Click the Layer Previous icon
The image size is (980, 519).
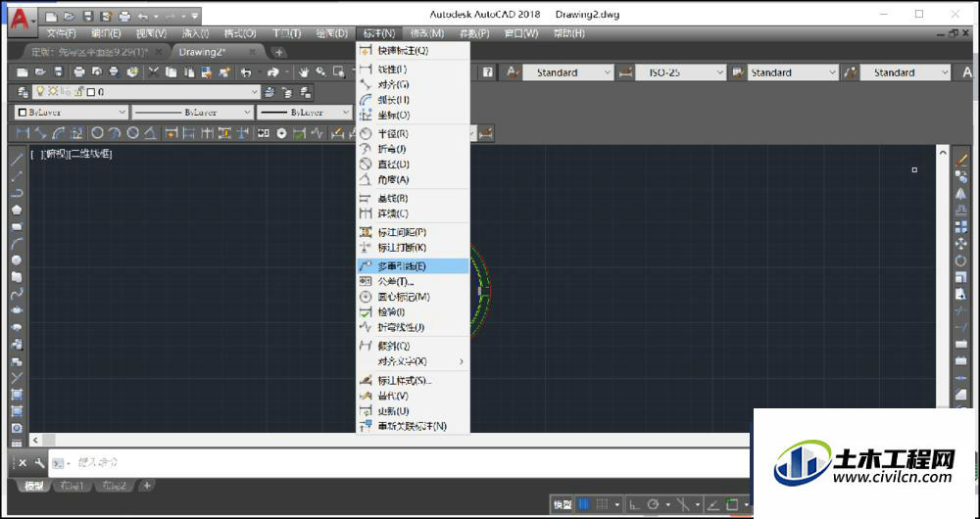tap(287, 92)
